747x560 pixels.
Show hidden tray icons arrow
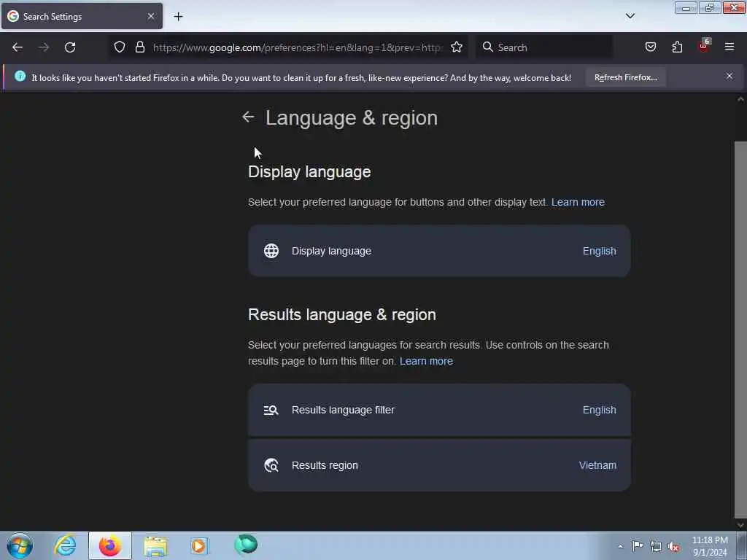[x=620, y=546]
